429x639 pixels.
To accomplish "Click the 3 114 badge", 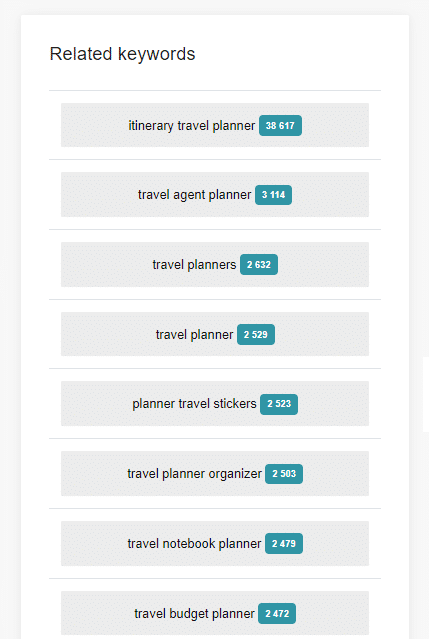I will (273, 195).
